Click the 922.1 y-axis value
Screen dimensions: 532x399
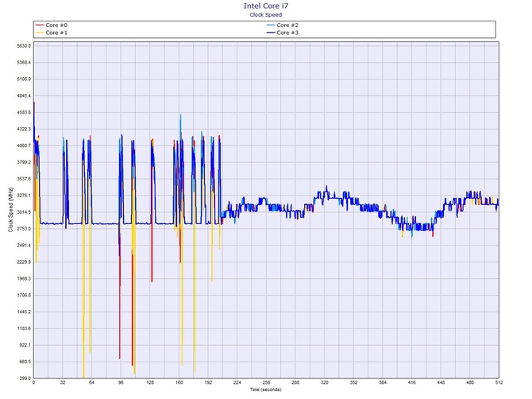(25, 345)
